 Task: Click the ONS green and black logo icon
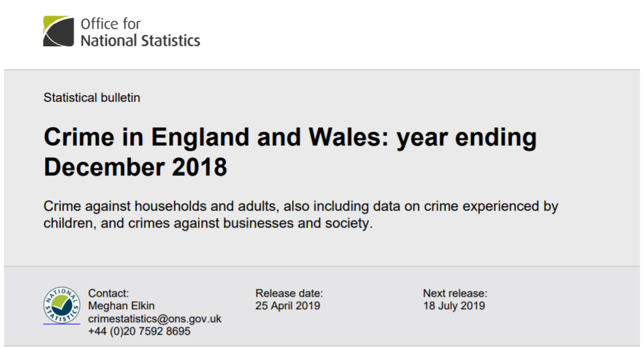[x=58, y=31]
